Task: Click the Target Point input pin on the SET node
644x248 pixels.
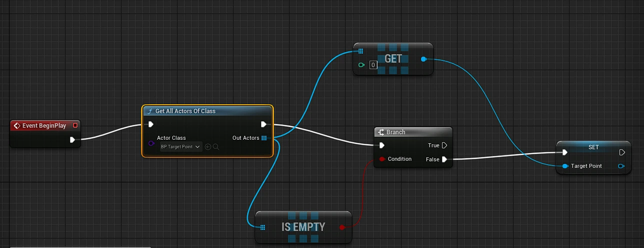Action: (565, 166)
